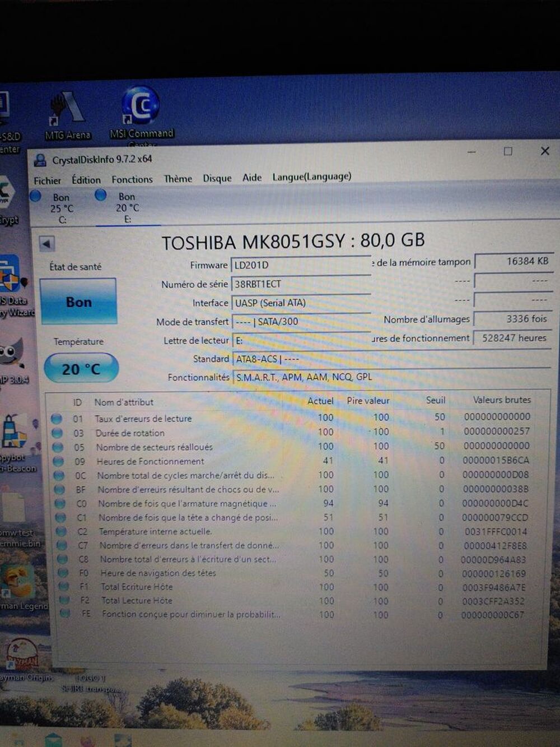Image resolution: width=560 pixels, height=747 pixels.
Task: Click the status dot for attribute FE
Action: point(65,614)
